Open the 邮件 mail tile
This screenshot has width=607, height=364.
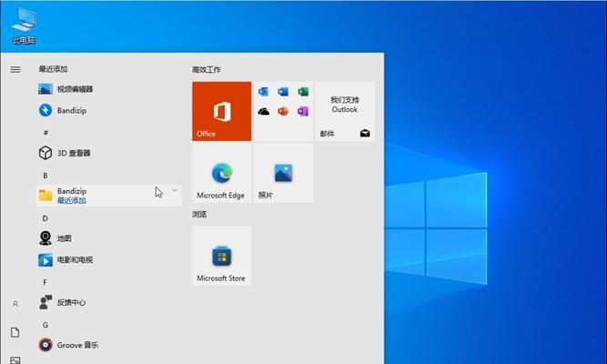click(x=345, y=111)
